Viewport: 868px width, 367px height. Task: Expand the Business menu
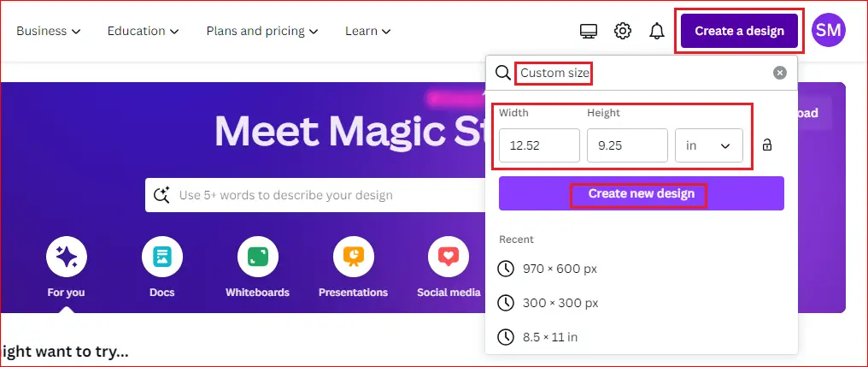click(48, 31)
